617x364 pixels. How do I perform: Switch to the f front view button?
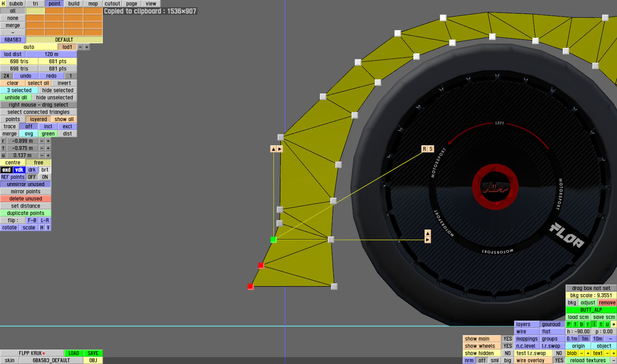tap(575, 324)
